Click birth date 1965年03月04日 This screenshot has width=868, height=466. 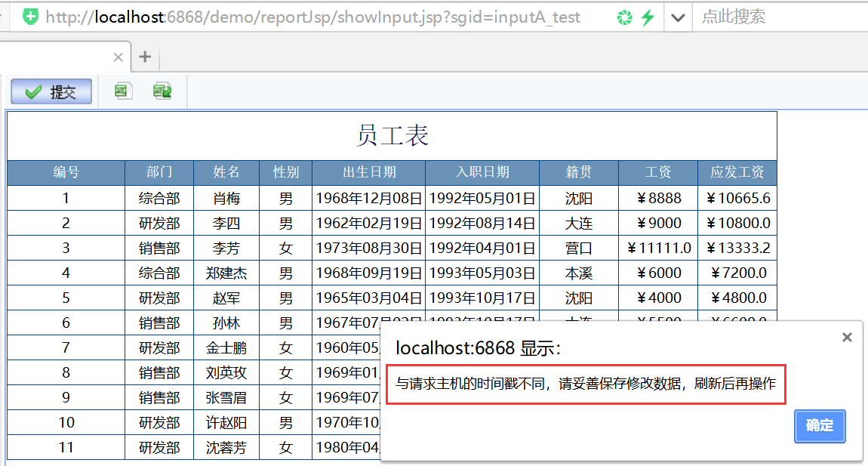(368, 298)
